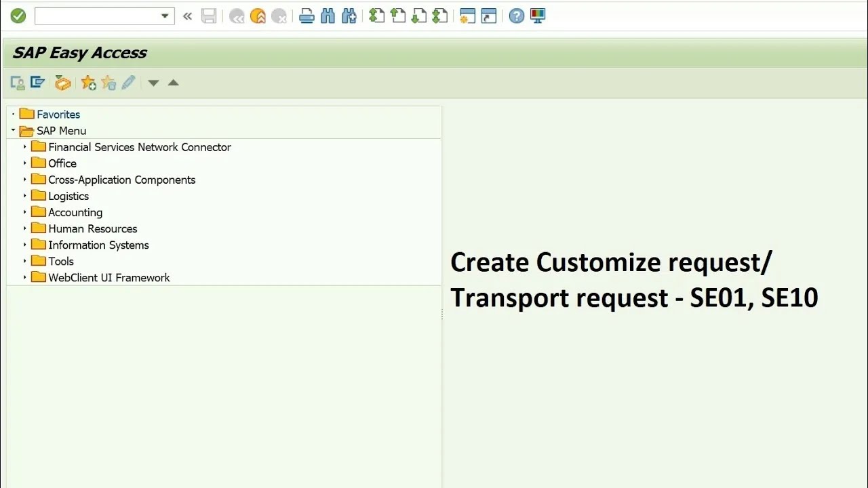Click the Generate Shortcut icon
The width and height of the screenshot is (868, 488).
click(489, 16)
